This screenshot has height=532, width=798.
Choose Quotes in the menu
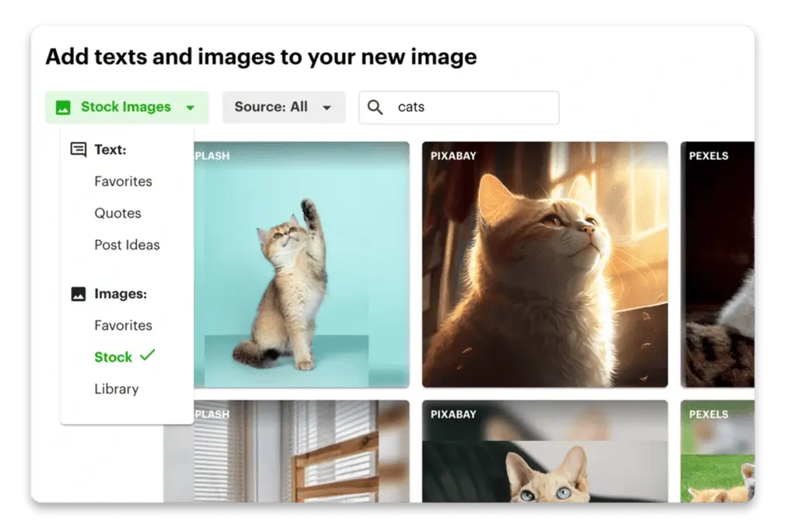tap(117, 213)
